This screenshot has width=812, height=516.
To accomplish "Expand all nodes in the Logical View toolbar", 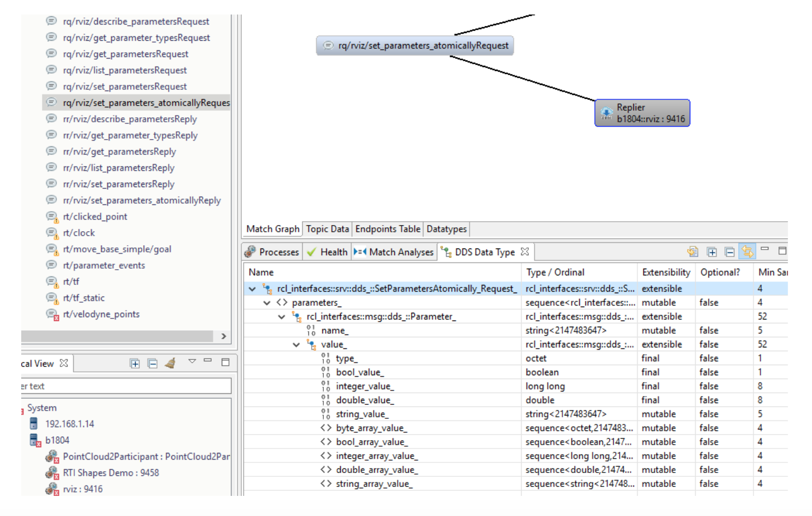I will coord(135,364).
